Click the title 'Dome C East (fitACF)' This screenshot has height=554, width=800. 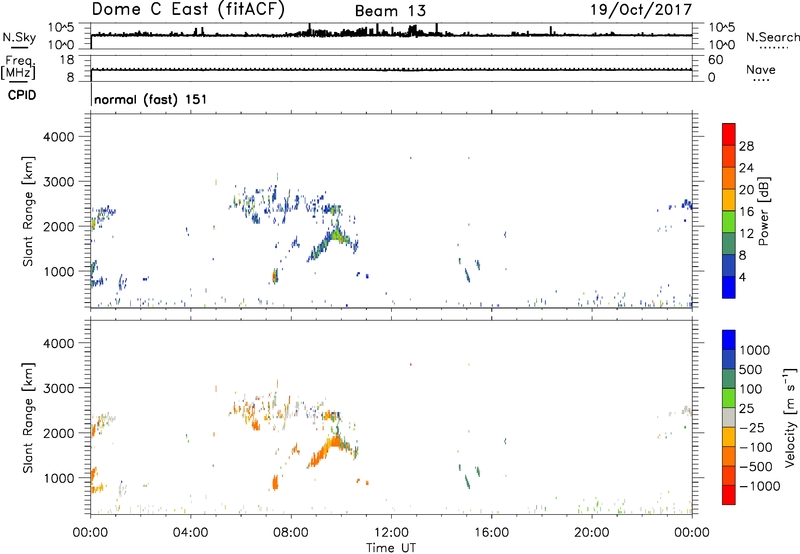click(x=188, y=9)
